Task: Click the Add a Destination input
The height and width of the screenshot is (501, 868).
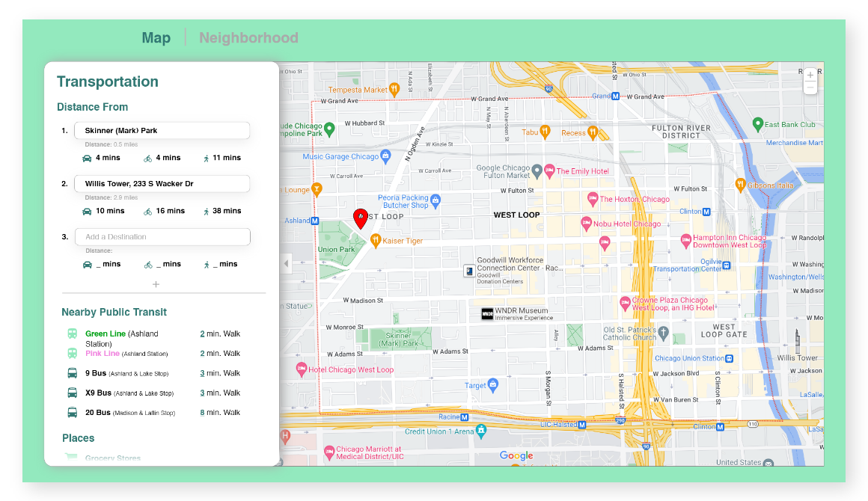Action: (162, 237)
